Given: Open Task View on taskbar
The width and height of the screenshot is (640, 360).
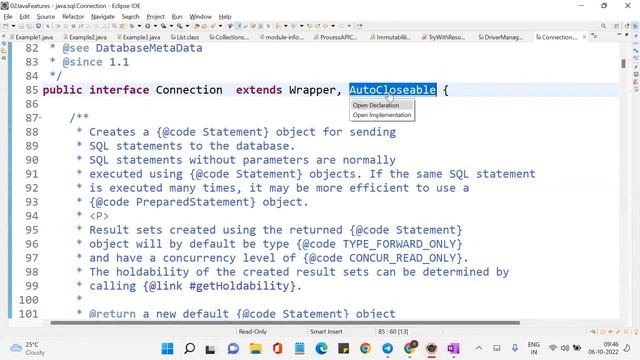Looking at the screenshot, I should click(x=211, y=349).
